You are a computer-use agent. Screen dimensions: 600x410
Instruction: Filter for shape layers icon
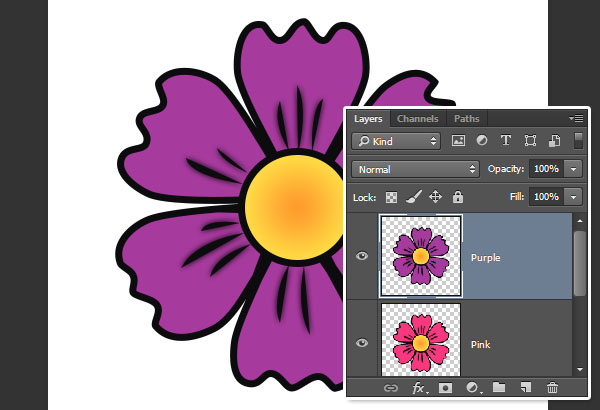pyautogui.click(x=530, y=140)
